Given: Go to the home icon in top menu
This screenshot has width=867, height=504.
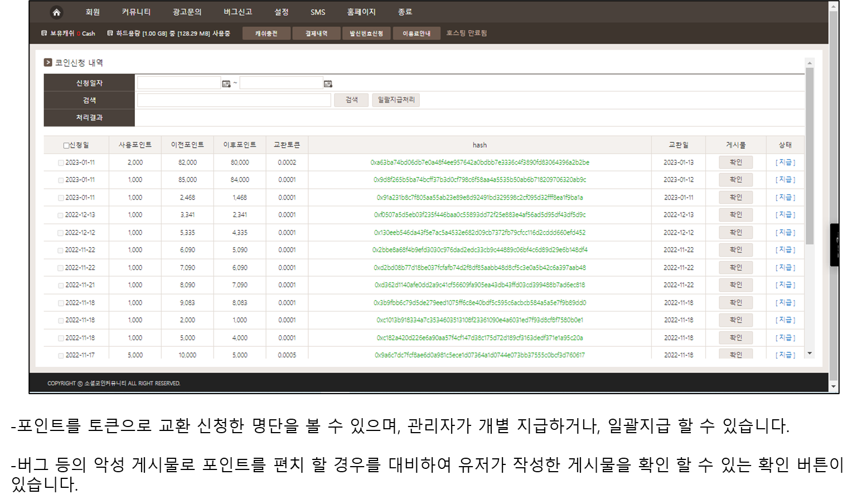Looking at the screenshot, I should [56, 12].
